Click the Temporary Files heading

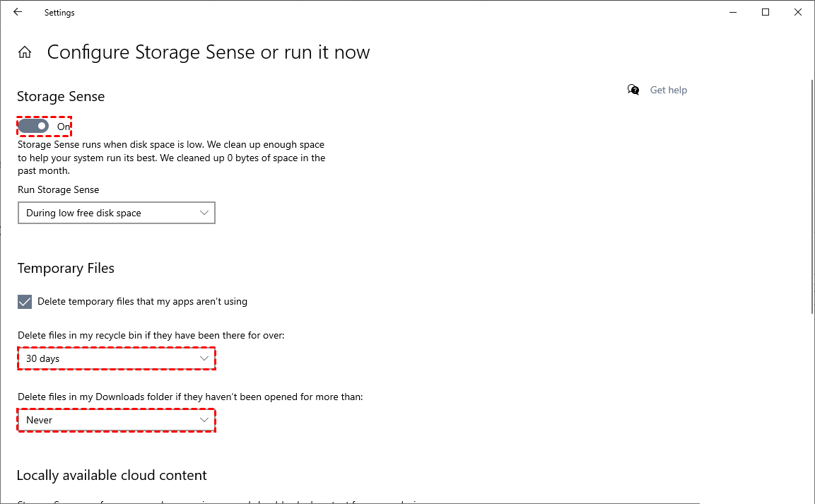pyautogui.click(x=66, y=269)
